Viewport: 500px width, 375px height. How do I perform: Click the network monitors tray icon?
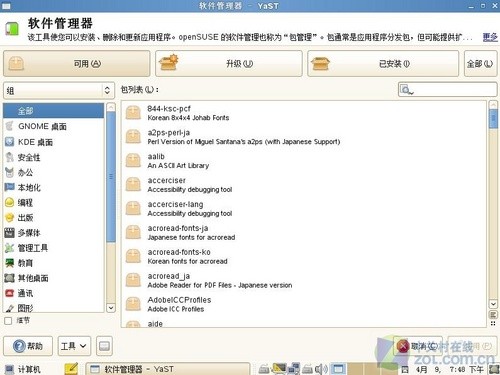[x=294, y=368]
